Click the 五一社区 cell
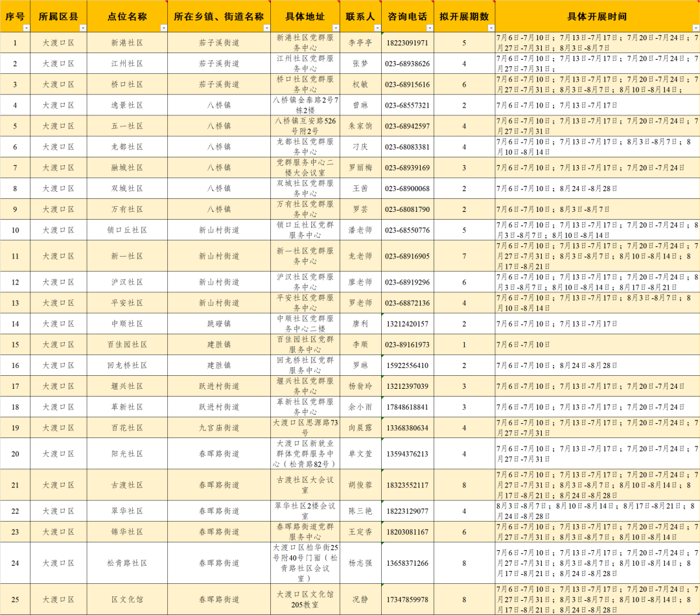Viewport: 700px width, 615px height. click(127, 126)
